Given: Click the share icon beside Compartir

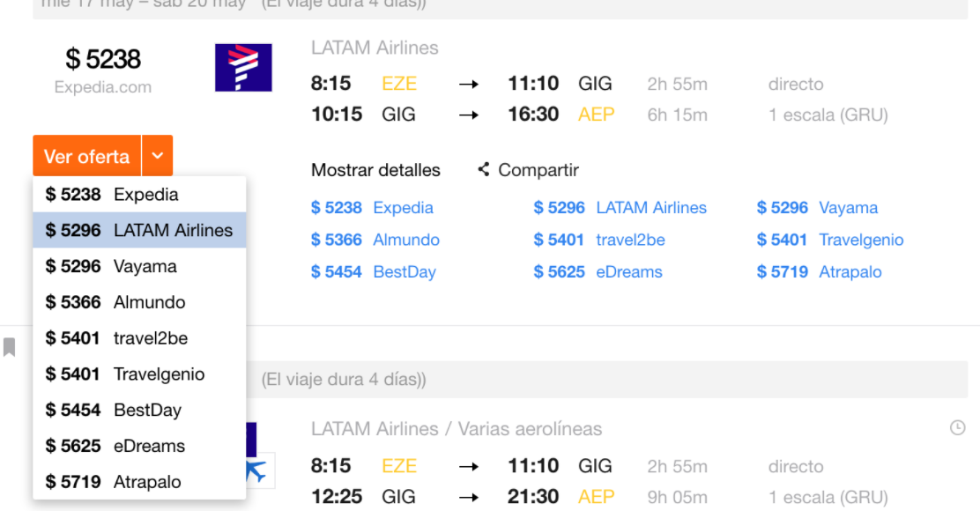Looking at the screenshot, I should click(483, 169).
